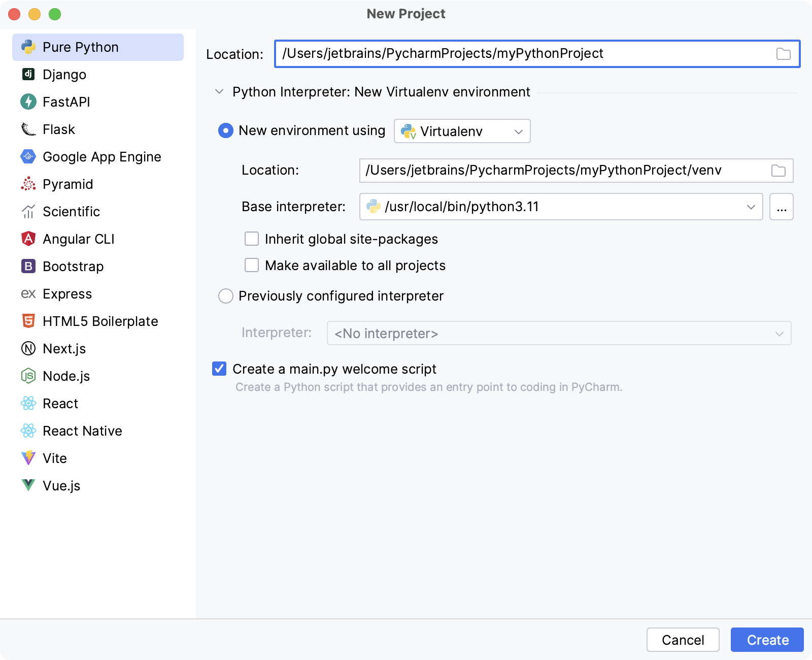812x660 pixels.
Task: Click the red macOS close button
Action: 14,14
